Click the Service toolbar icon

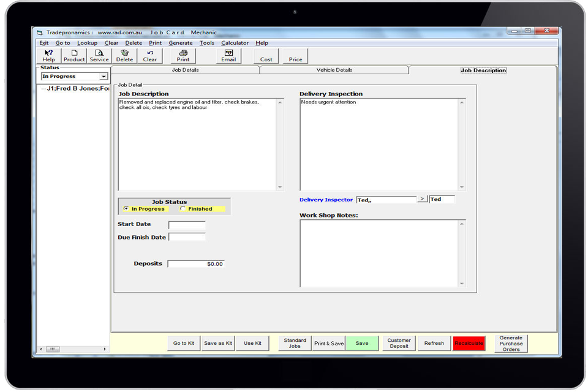99,56
